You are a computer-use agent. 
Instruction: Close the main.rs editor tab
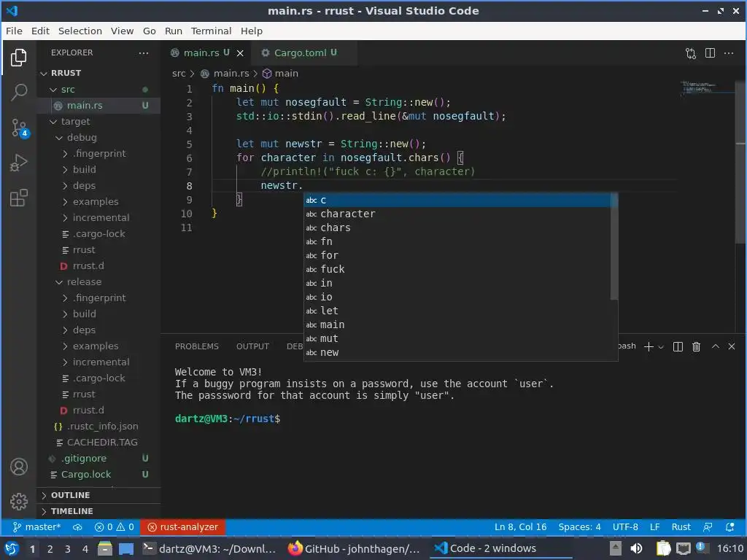coord(240,52)
